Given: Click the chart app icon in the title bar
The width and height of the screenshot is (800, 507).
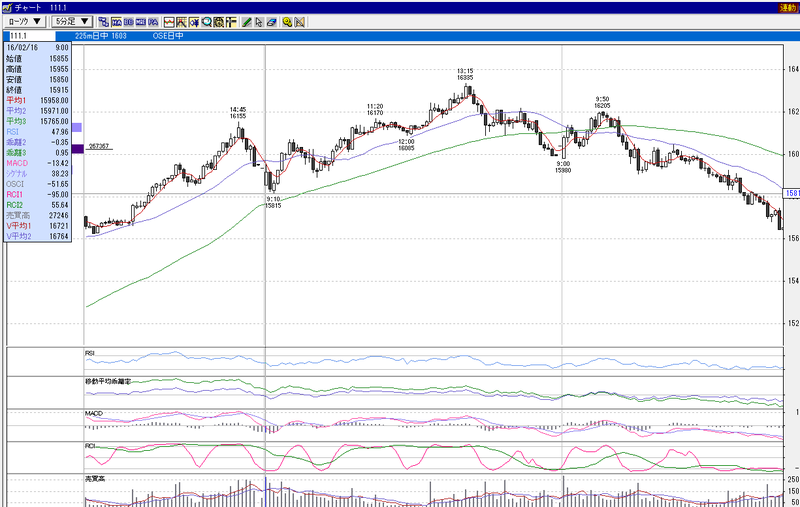Looking at the screenshot, I should 7,7.
